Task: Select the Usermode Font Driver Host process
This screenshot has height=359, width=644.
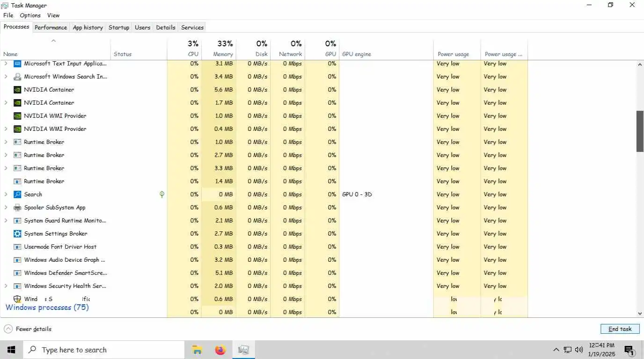Action: pyautogui.click(x=60, y=247)
